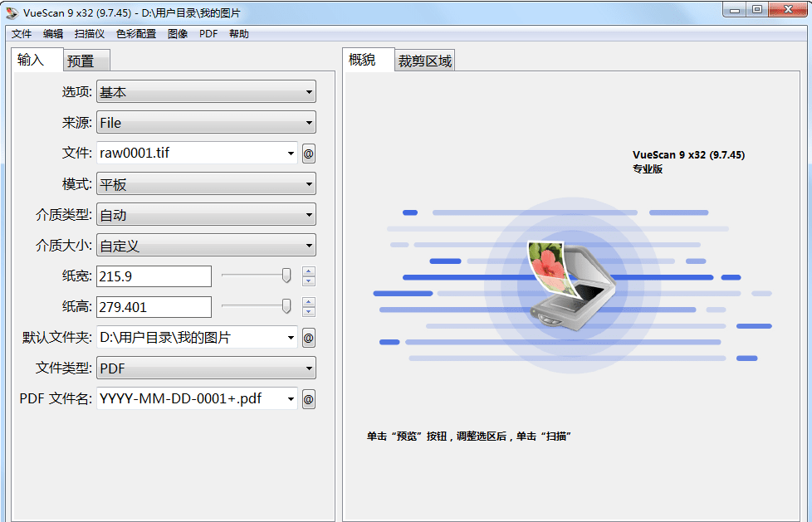Screen dimensions: 812x522
Task: Increase 纸高 with the up stepper arrow
Action: tap(309, 302)
